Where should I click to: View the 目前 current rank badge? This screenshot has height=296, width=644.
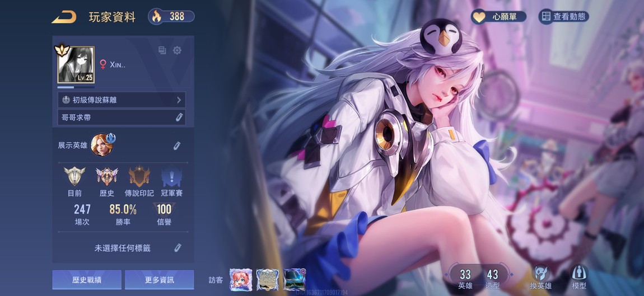tap(74, 178)
